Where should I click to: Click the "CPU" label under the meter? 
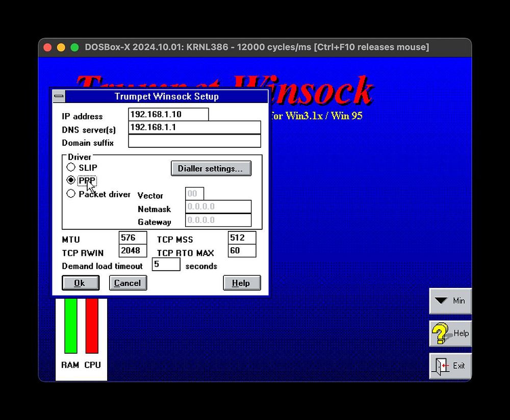[92, 365]
